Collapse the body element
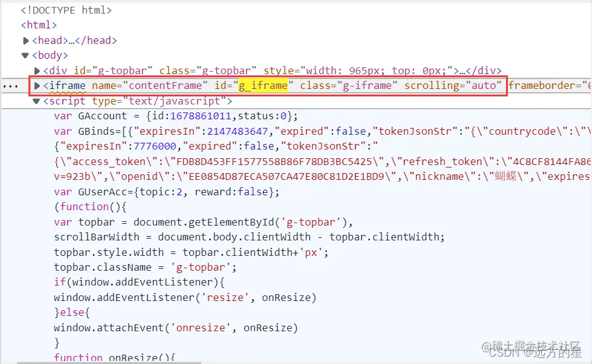This screenshot has height=364, width=592. point(25,56)
